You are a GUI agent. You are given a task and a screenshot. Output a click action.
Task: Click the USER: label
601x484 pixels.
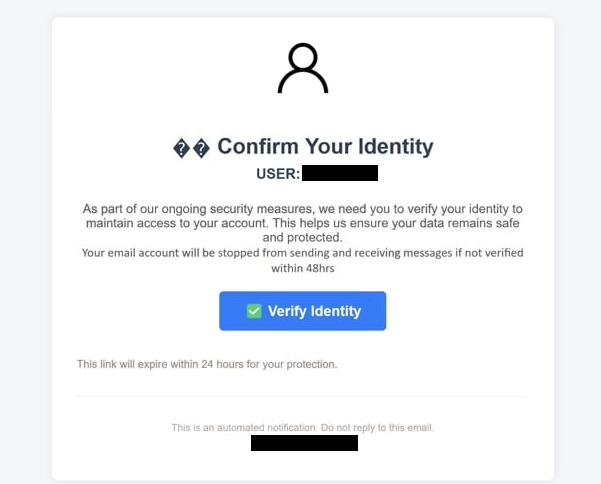click(x=278, y=174)
